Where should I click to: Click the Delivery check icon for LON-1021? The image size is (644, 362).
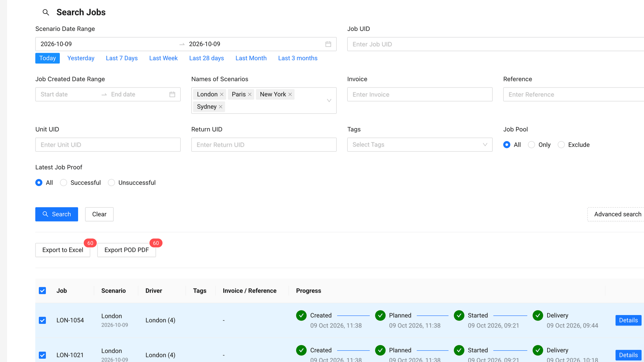[x=538, y=350]
